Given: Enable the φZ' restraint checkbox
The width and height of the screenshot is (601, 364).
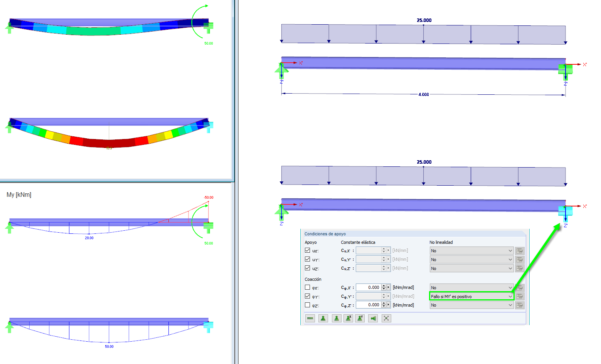Looking at the screenshot, I should click(307, 305).
